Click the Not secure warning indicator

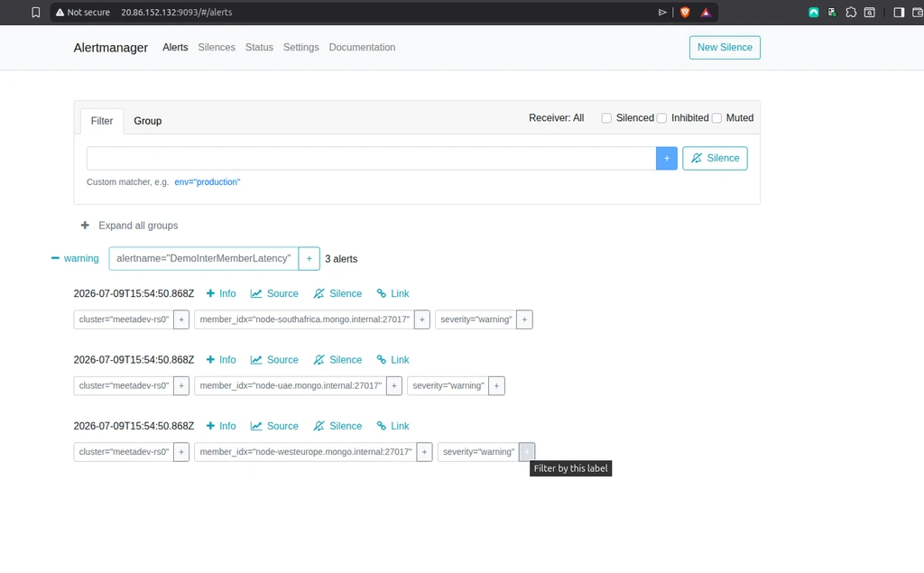[x=82, y=13]
